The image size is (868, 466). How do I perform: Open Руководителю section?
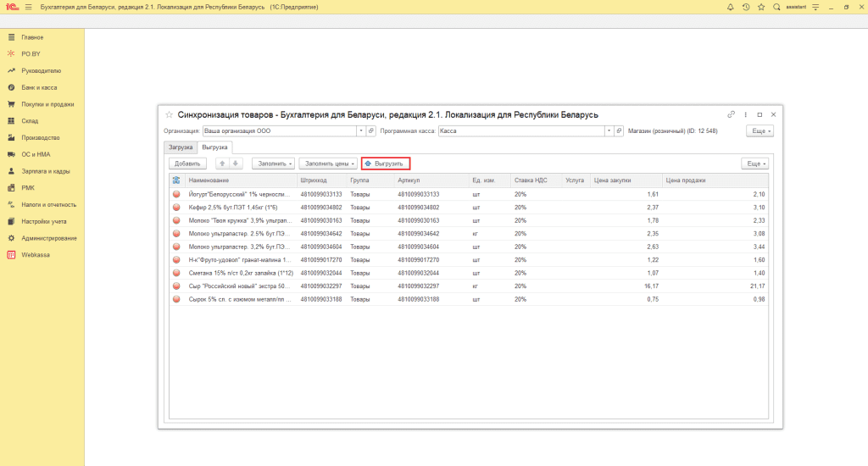click(x=41, y=71)
